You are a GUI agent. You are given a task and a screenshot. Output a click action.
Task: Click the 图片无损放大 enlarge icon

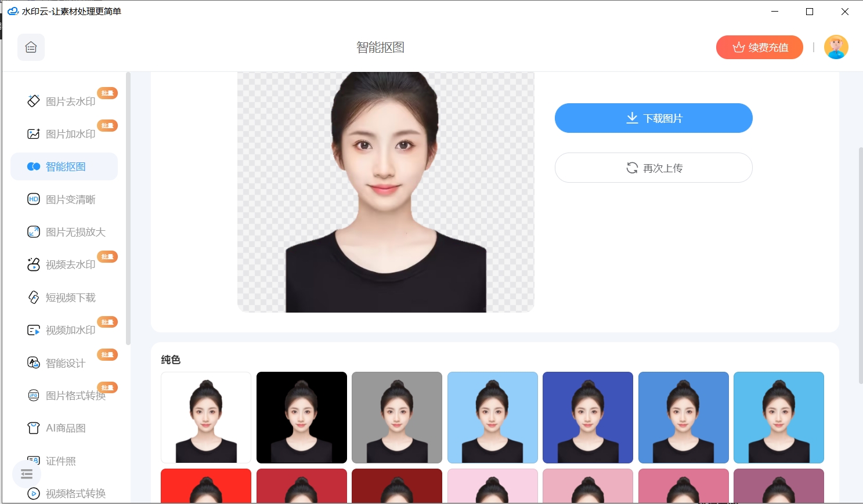pyautogui.click(x=34, y=232)
